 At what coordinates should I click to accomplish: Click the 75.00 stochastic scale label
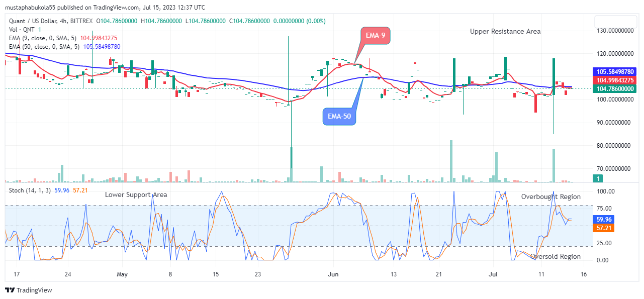605,209
